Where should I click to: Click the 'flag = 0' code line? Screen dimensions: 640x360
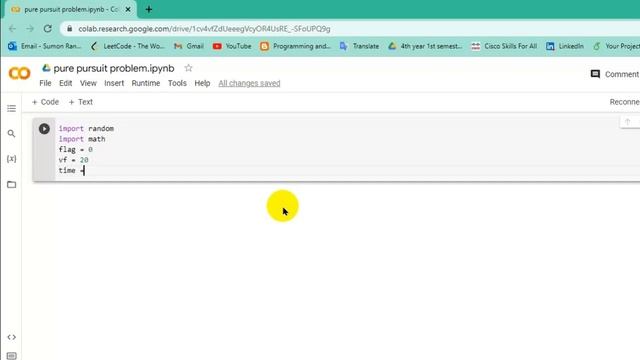[76, 149]
